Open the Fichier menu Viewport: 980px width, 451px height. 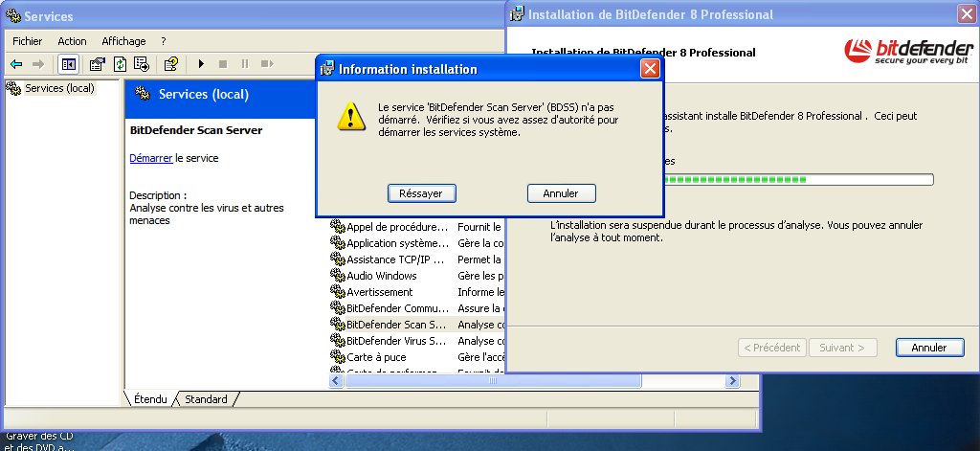click(28, 41)
